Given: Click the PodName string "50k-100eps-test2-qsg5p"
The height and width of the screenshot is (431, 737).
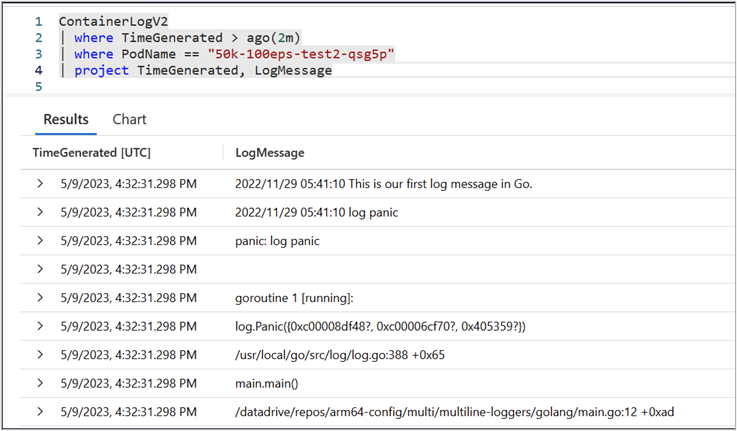Looking at the screenshot, I should tap(301, 54).
